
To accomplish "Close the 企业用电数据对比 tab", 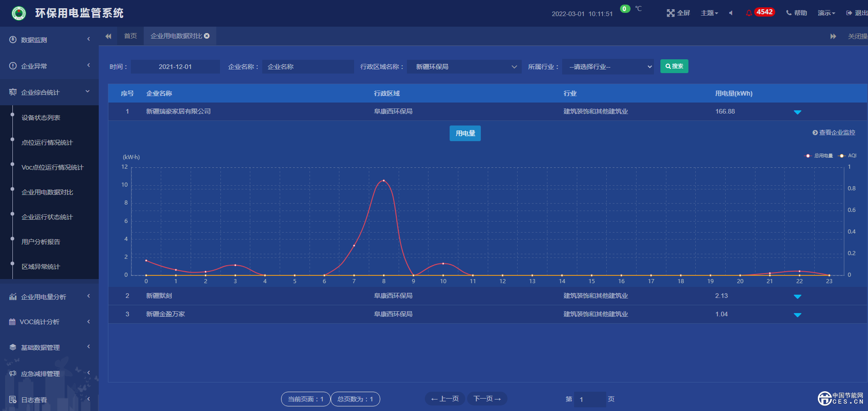I will coord(207,36).
